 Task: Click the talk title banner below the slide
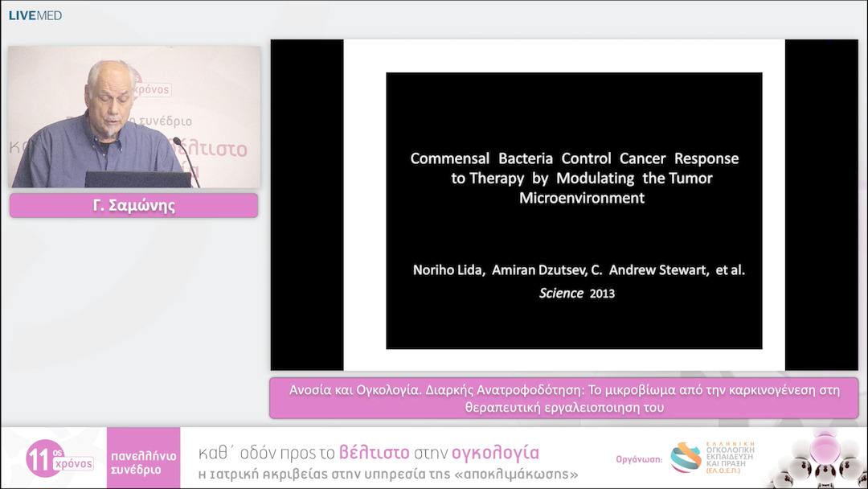coord(563,398)
